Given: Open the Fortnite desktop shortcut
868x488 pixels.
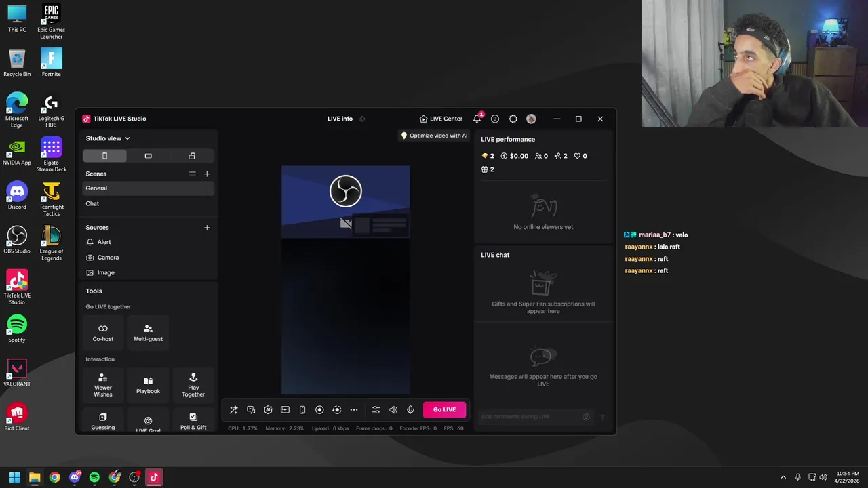Looking at the screenshot, I should click(51, 62).
